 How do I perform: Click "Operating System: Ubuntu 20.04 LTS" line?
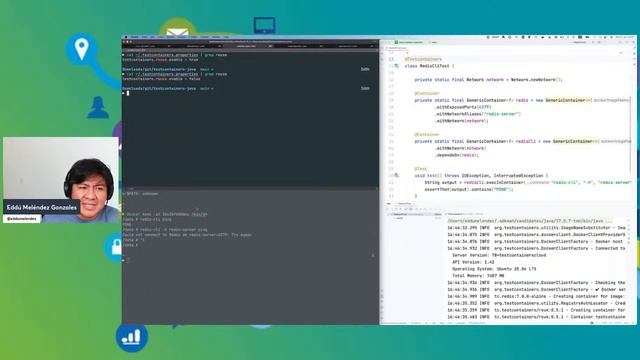click(x=494, y=269)
